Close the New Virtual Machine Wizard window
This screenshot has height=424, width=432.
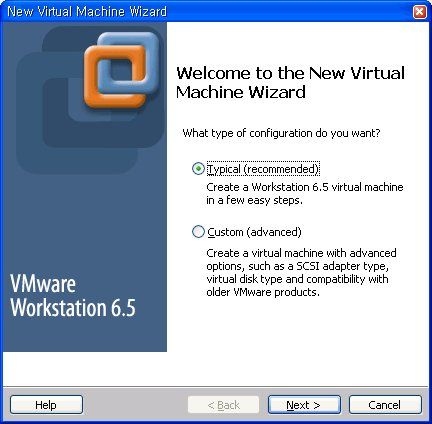[x=419, y=12]
